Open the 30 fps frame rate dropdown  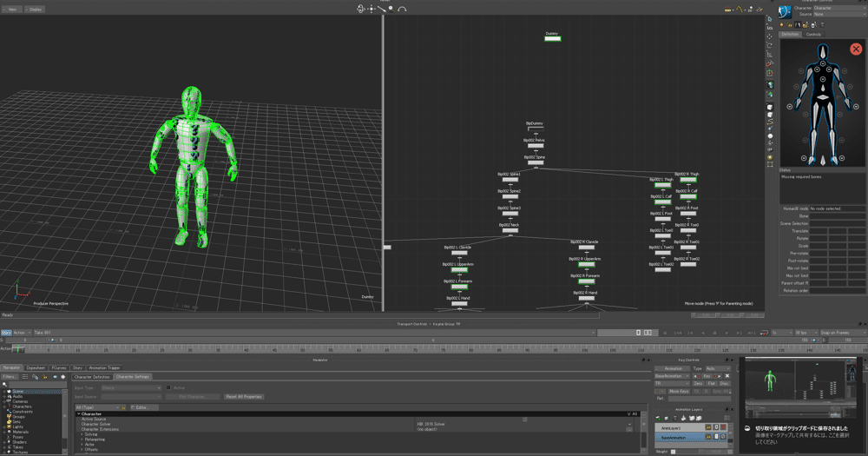tap(806, 333)
